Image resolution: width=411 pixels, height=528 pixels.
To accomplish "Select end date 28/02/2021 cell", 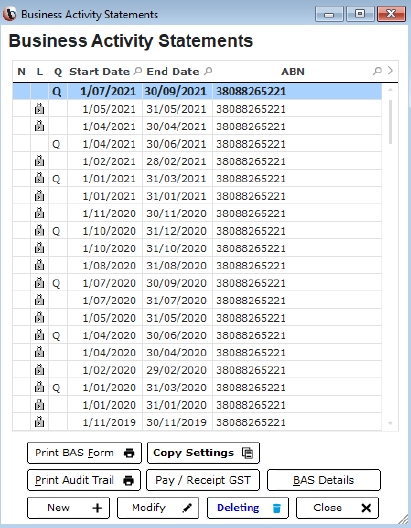I will point(176,162).
